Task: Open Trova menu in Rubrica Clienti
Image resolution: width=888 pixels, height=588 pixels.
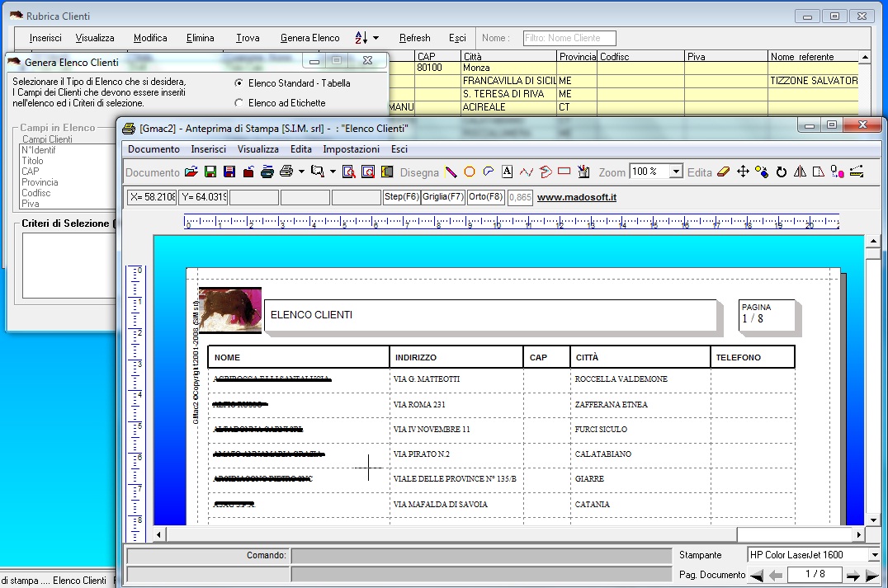Action: [248, 38]
